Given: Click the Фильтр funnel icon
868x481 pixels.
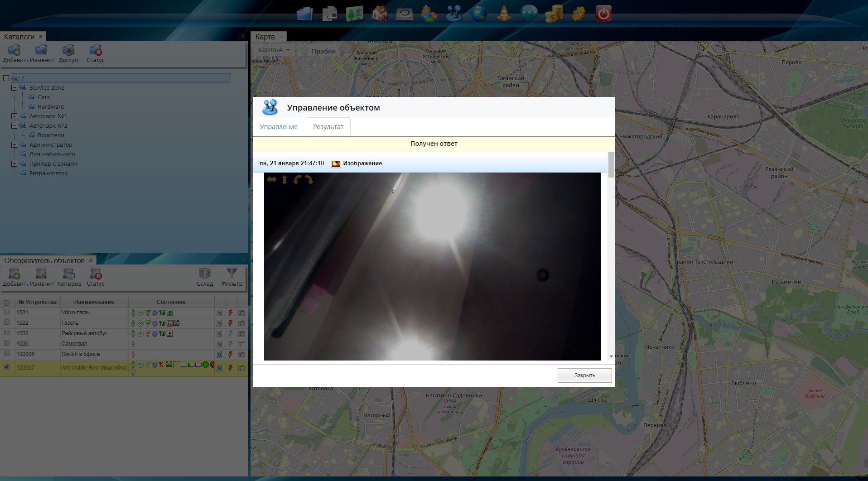Looking at the screenshot, I should (231, 274).
